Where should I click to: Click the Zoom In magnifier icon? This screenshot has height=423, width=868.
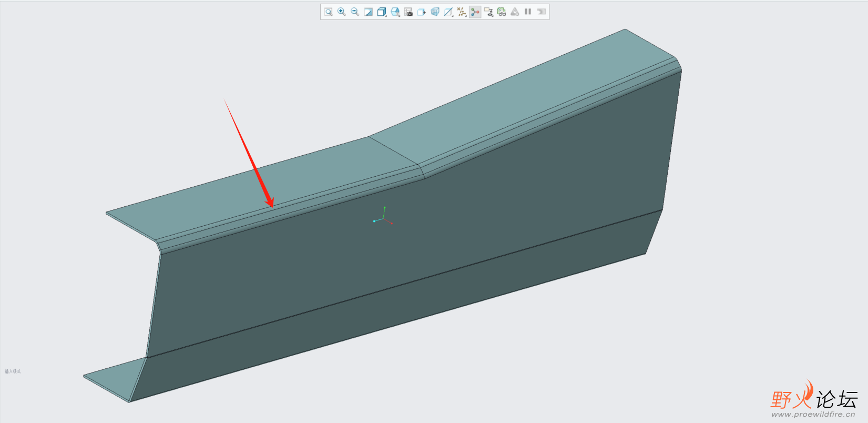[342, 12]
